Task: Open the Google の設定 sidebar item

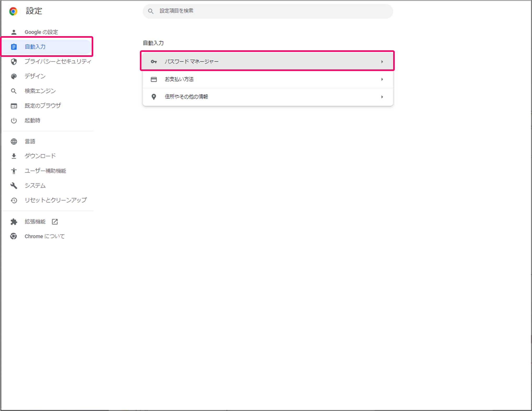Action: click(x=41, y=32)
